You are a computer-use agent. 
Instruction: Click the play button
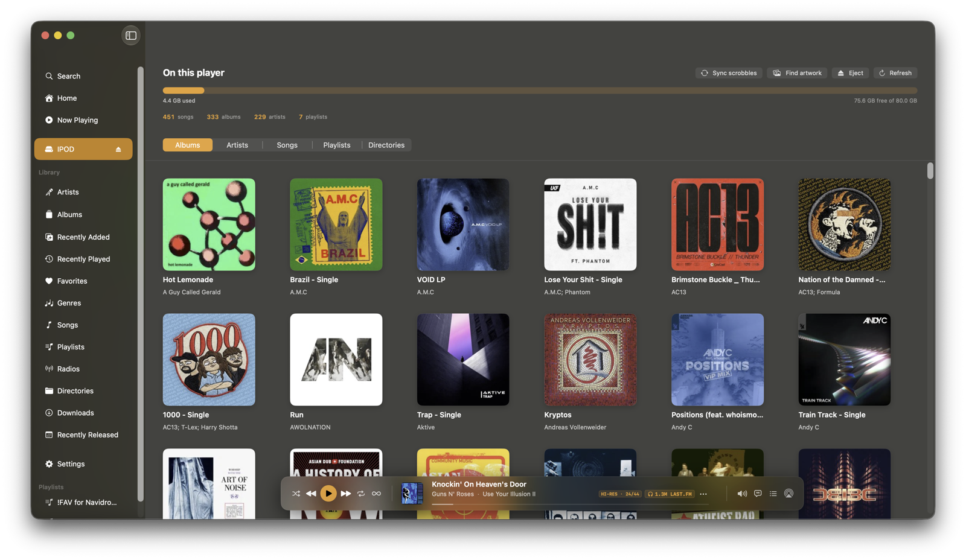[x=328, y=494]
